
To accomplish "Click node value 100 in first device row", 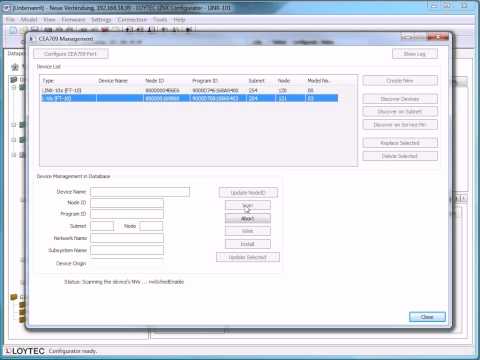I will click(283, 90).
